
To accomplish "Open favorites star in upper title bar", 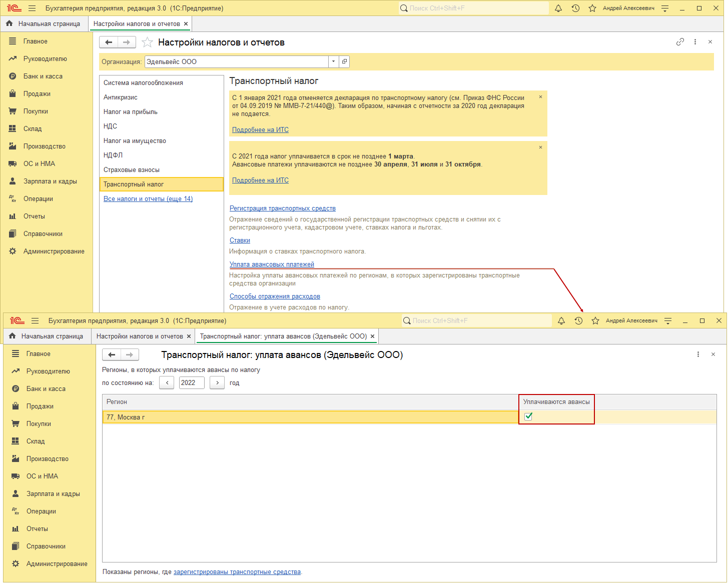I will tap(592, 8).
